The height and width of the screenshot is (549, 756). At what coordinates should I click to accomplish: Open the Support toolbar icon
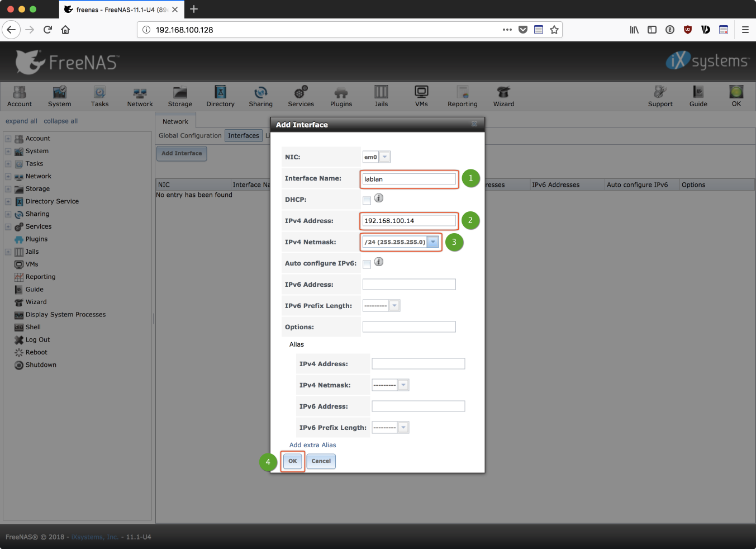[660, 96]
